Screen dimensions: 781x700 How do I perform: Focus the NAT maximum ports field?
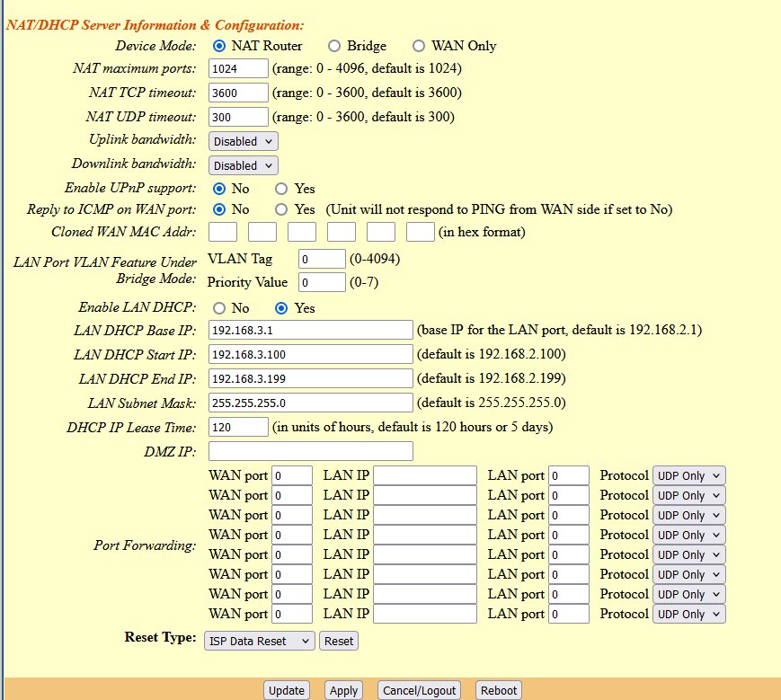click(x=238, y=68)
